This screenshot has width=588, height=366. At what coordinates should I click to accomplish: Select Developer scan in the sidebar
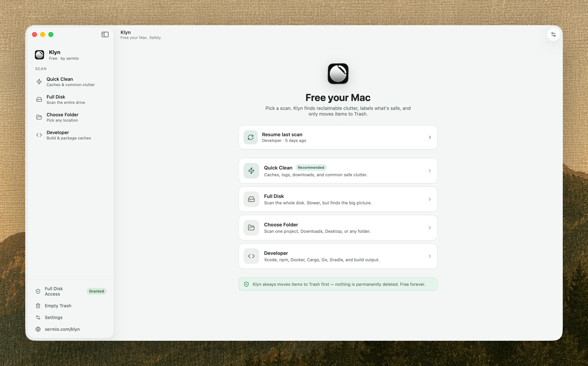pos(71,135)
